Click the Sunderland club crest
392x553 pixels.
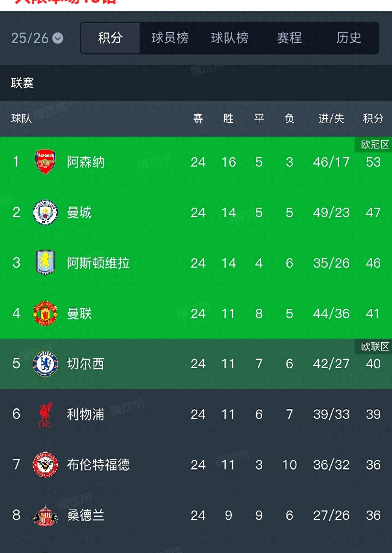(x=45, y=515)
